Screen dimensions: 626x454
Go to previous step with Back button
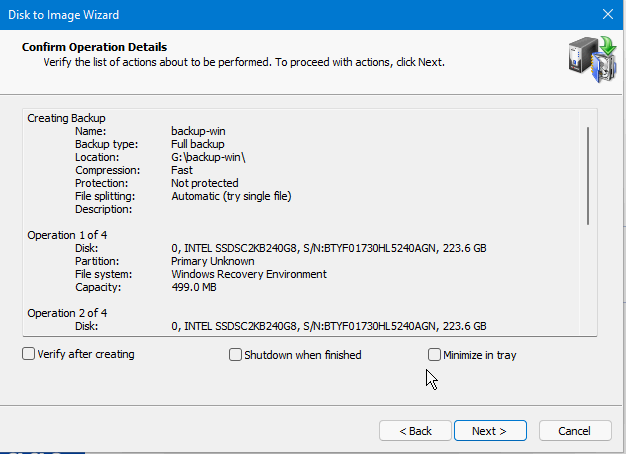point(415,431)
